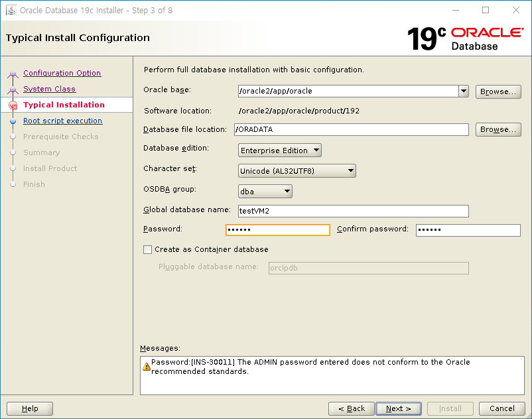Click the Root script execution step bullet
Screen dimensions: 532x419
(x=13, y=121)
